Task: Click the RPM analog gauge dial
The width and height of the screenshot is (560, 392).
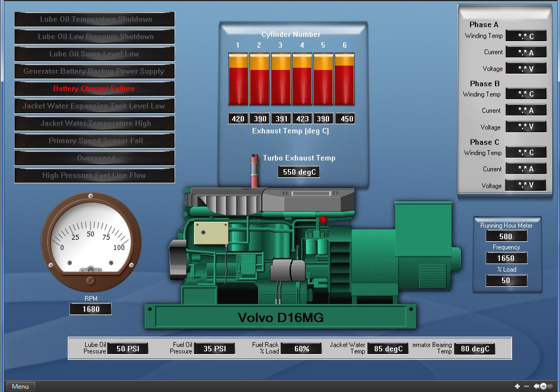Action: point(91,242)
